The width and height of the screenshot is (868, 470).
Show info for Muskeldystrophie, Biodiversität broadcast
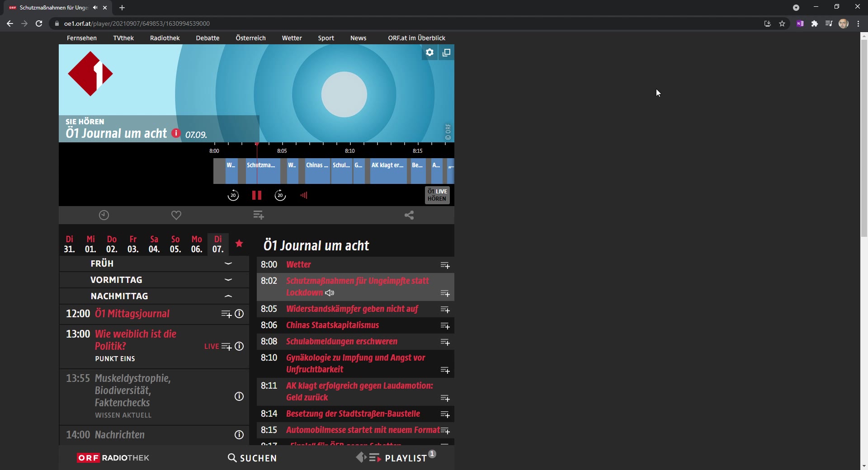pyautogui.click(x=239, y=396)
